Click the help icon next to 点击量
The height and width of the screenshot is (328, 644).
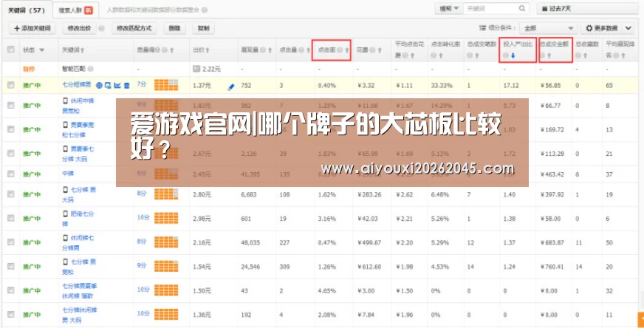[x=301, y=50]
